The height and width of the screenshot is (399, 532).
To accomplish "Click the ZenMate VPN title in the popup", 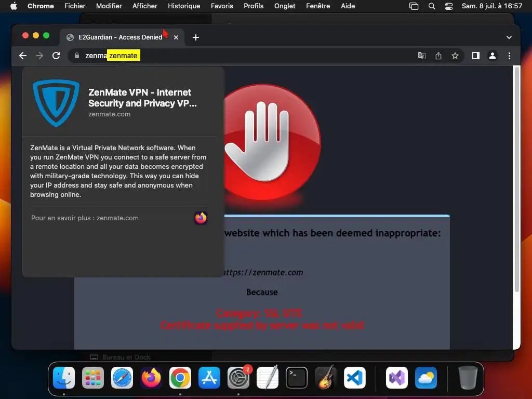I will [x=142, y=98].
